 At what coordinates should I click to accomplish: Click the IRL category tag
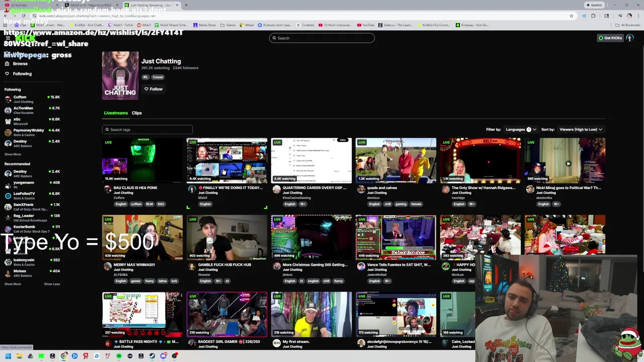click(145, 77)
